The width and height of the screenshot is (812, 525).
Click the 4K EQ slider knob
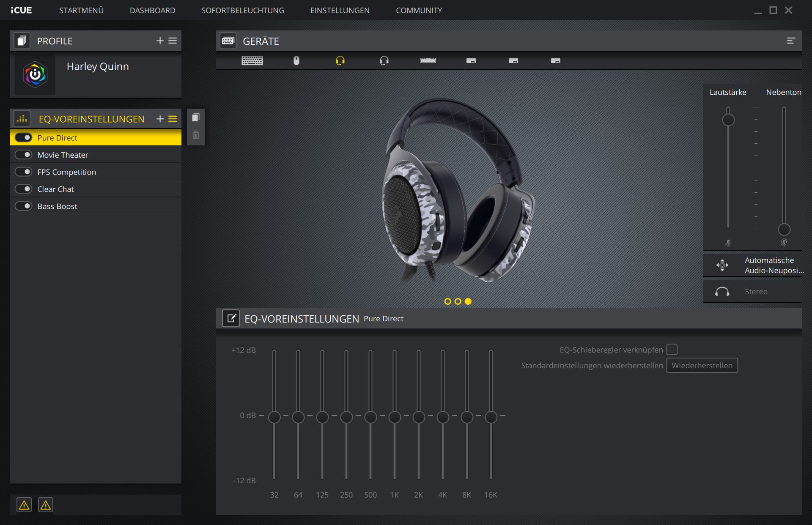tap(443, 417)
